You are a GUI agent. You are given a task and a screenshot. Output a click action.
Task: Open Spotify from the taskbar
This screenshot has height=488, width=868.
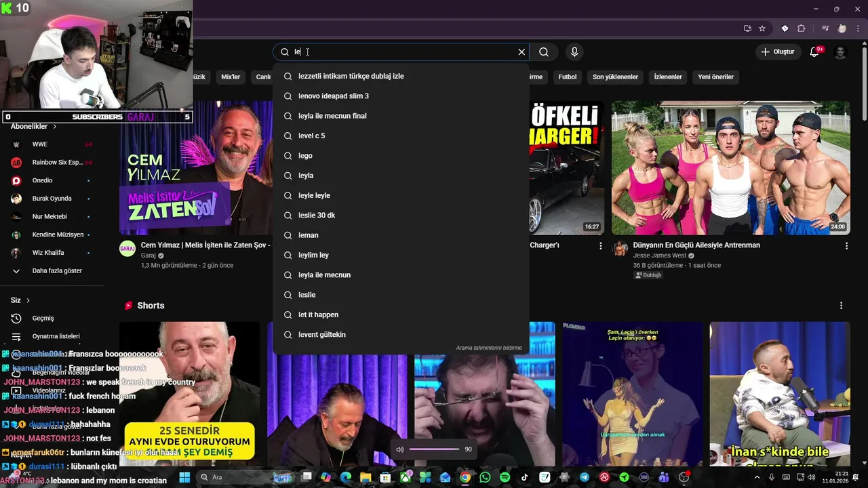pos(505,477)
